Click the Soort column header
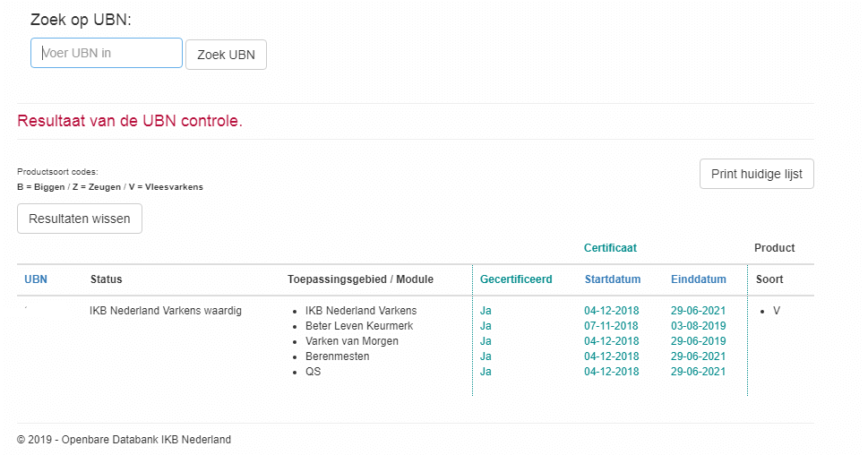This screenshot has width=868, height=455. coord(769,279)
